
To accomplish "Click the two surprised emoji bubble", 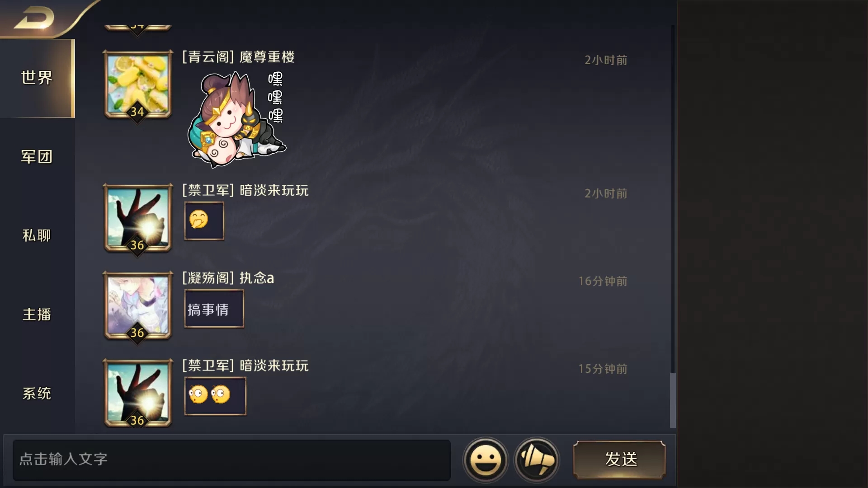I will click(215, 396).
